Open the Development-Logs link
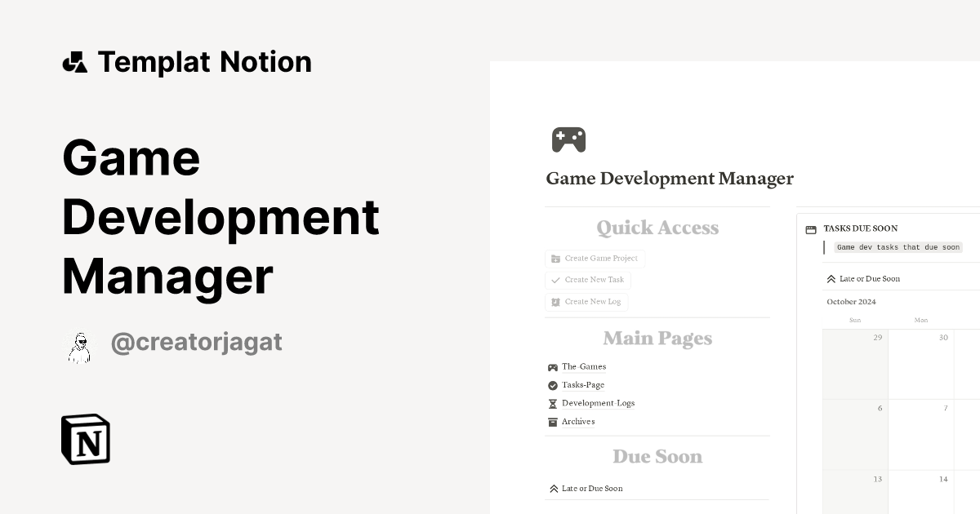This screenshot has width=980, height=514. [597, 403]
